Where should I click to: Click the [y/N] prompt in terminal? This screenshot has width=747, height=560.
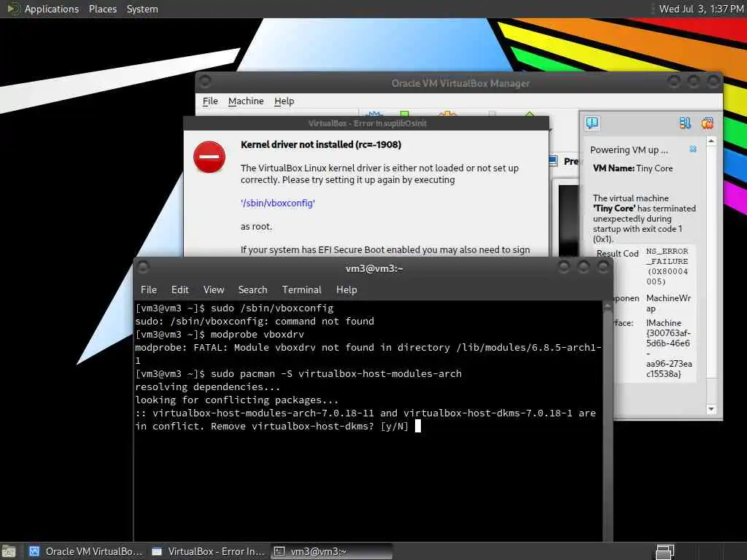point(395,426)
